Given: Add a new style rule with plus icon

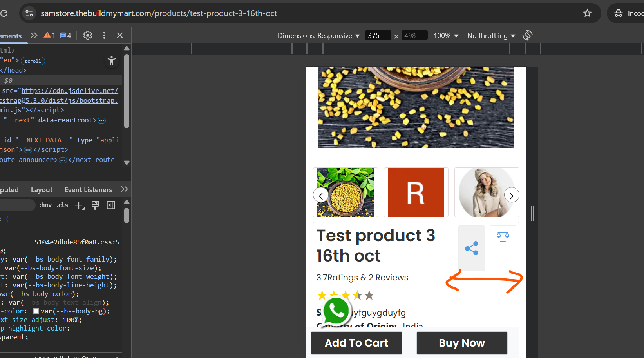Looking at the screenshot, I should point(80,205).
